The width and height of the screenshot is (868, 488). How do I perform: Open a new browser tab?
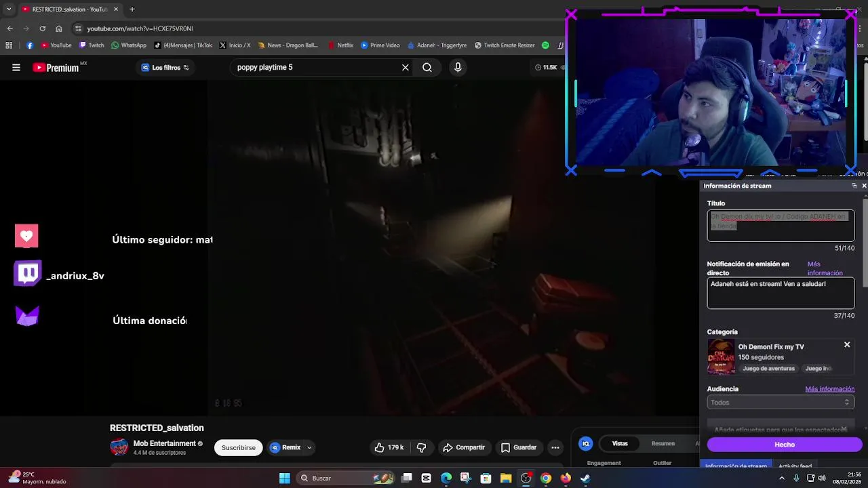[x=132, y=9]
